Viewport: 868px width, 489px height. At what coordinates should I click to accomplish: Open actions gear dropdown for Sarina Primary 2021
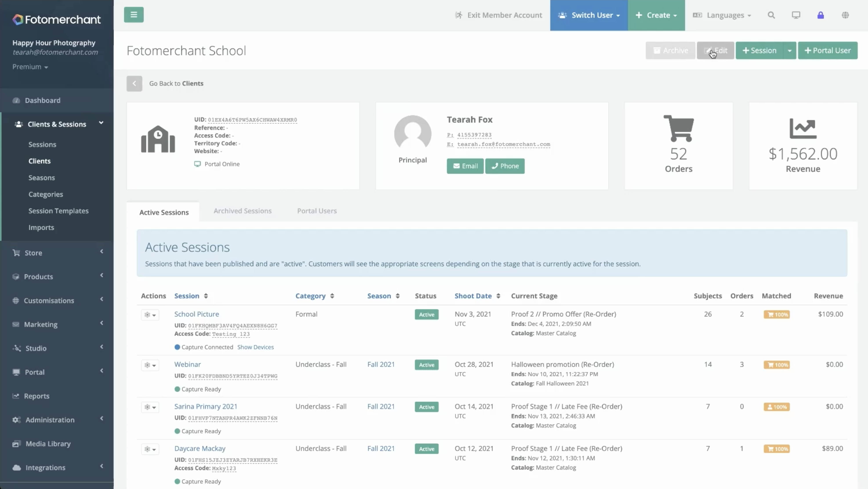tap(150, 407)
